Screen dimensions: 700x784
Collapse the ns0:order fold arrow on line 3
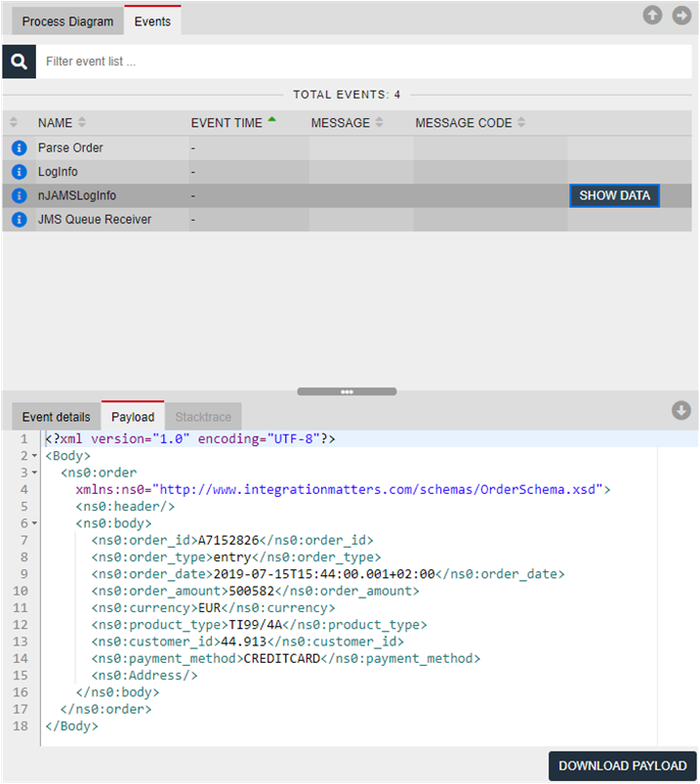click(34, 473)
